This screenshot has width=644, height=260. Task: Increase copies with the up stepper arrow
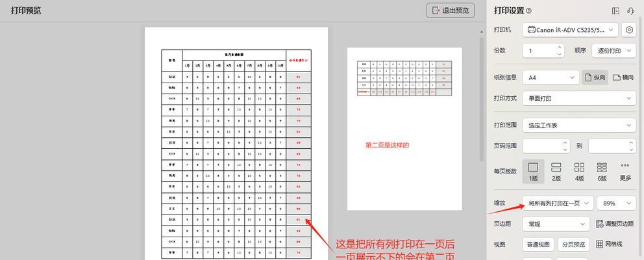(x=559, y=47)
